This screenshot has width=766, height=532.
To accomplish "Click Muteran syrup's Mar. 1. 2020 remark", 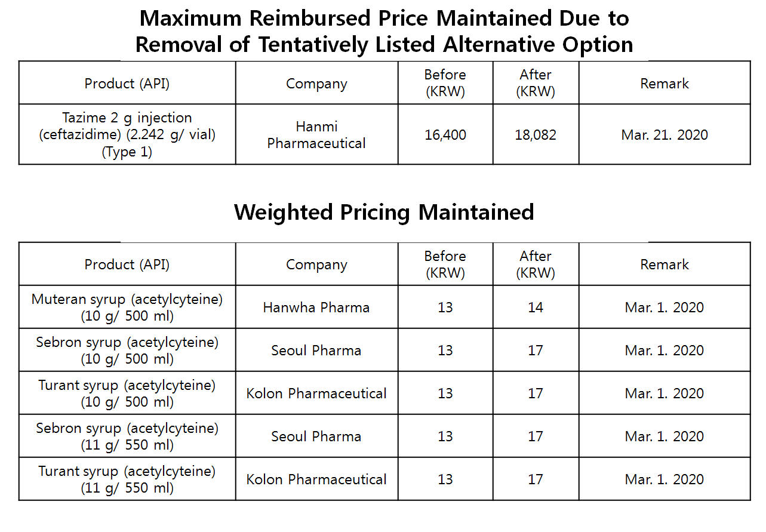I will 665,307.
